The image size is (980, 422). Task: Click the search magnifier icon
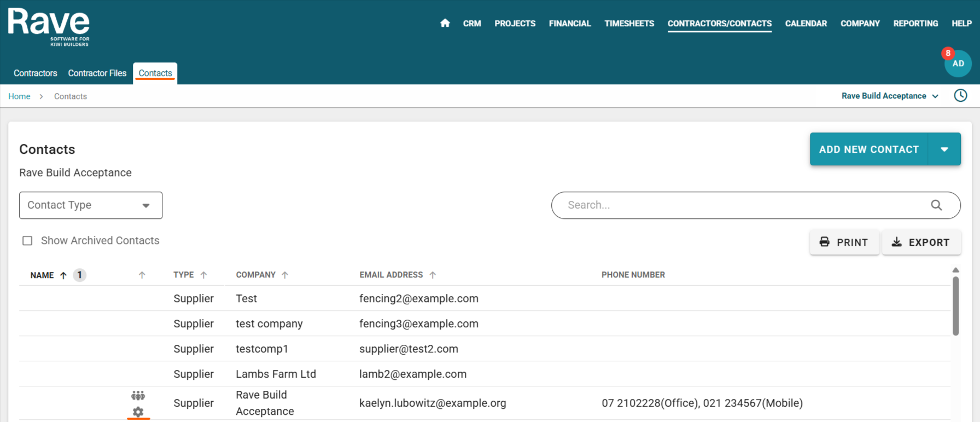[x=936, y=205]
